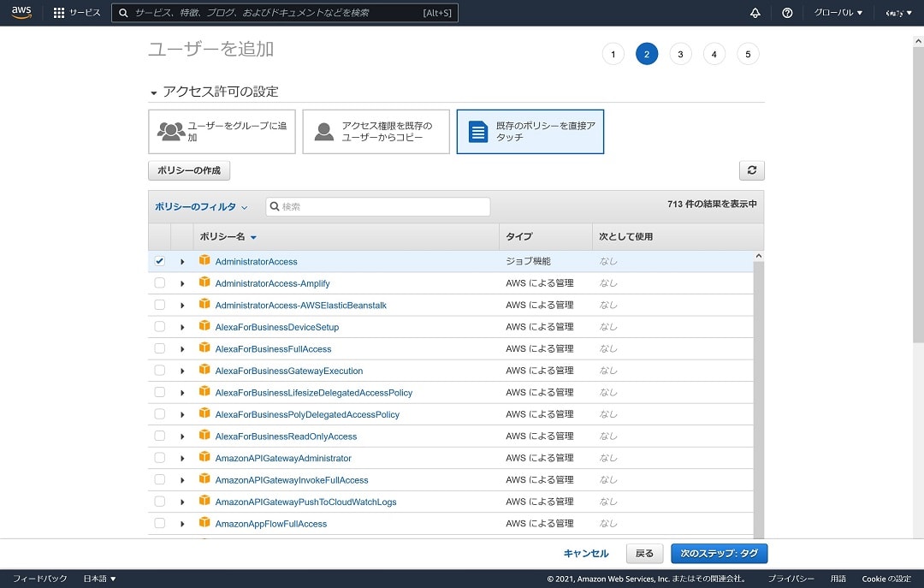
Task: Open the AlexaForBusinessFullAccess policy link
Action: 274,349
